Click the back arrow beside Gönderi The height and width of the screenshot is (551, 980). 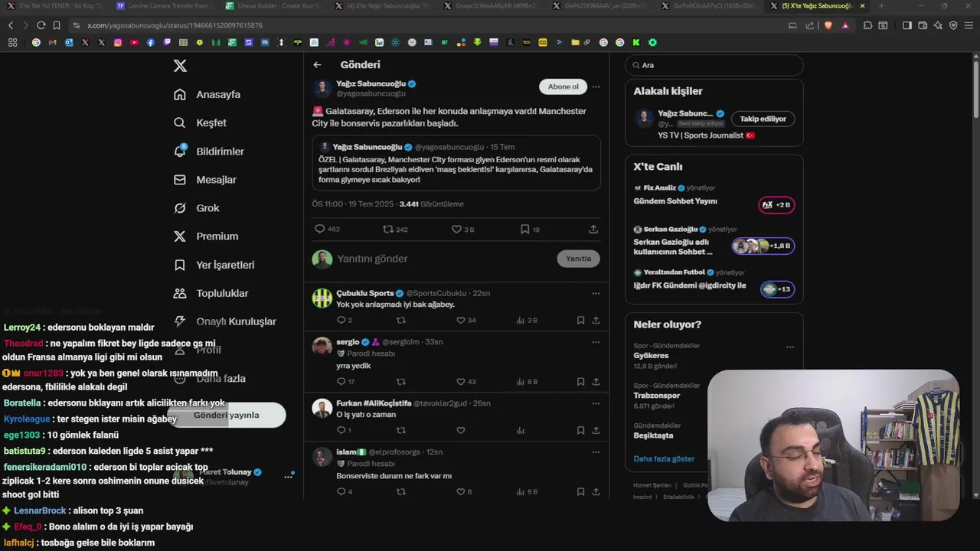click(318, 65)
